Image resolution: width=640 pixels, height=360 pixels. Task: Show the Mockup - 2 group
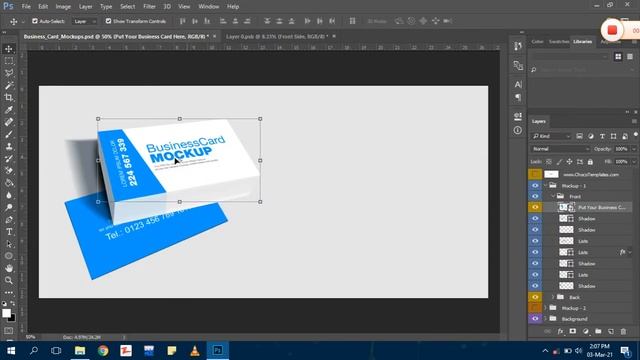coord(535,308)
